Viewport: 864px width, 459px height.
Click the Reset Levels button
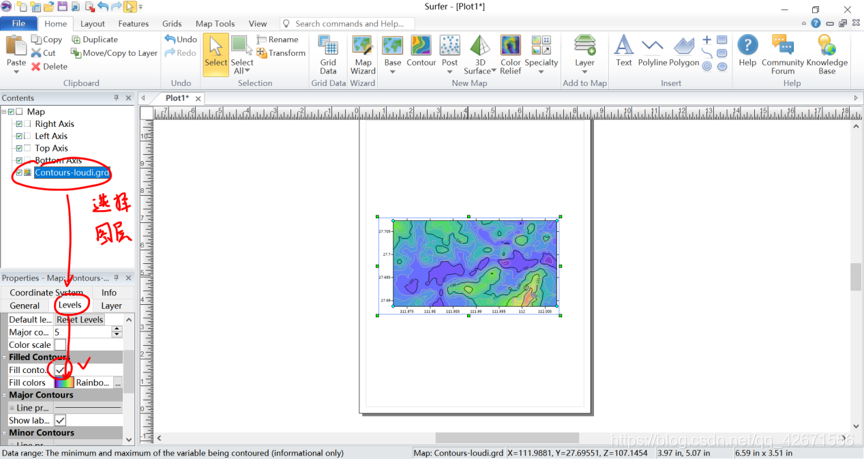pyautogui.click(x=80, y=320)
